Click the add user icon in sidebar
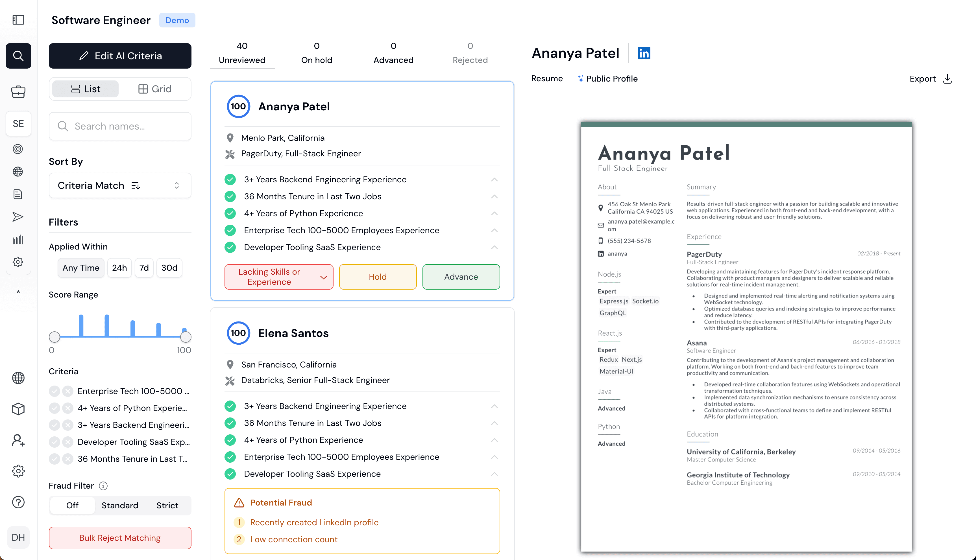This screenshot has width=976, height=560. pyautogui.click(x=18, y=440)
